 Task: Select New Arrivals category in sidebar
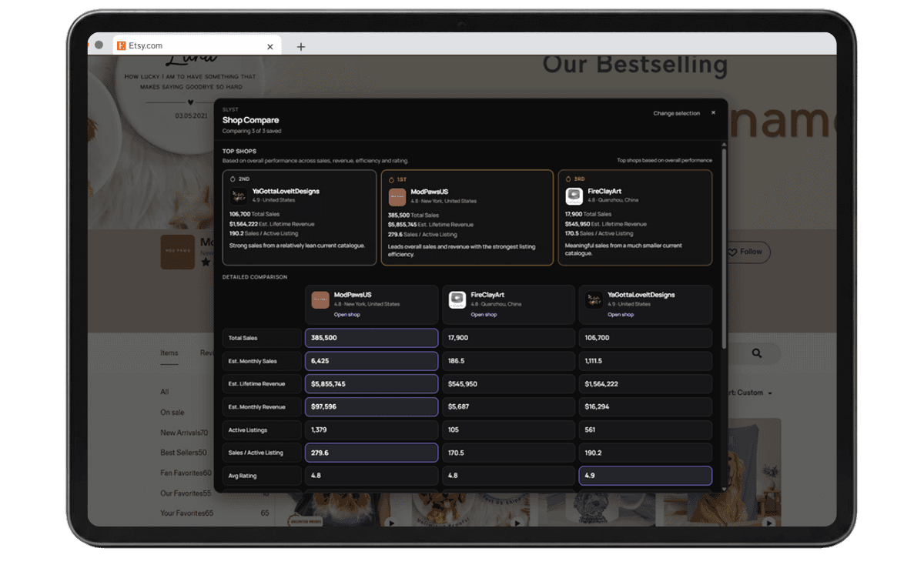coord(184,433)
